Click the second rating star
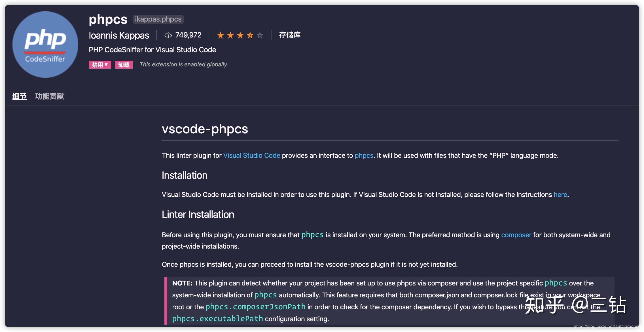The image size is (644, 332). pyautogui.click(x=231, y=35)
